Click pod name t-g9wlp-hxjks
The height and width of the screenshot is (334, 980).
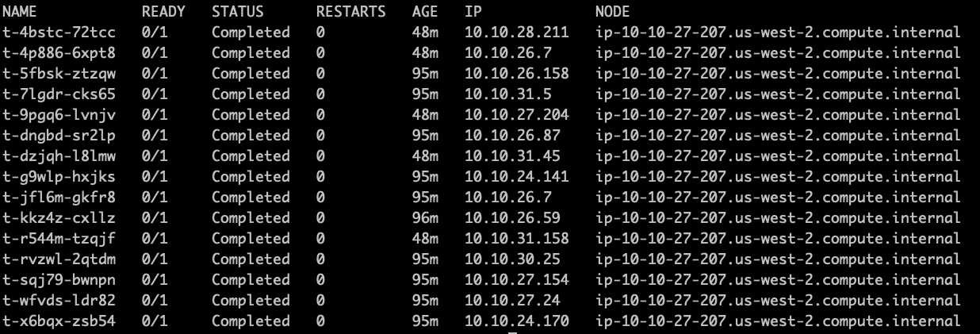pos(59,177)
